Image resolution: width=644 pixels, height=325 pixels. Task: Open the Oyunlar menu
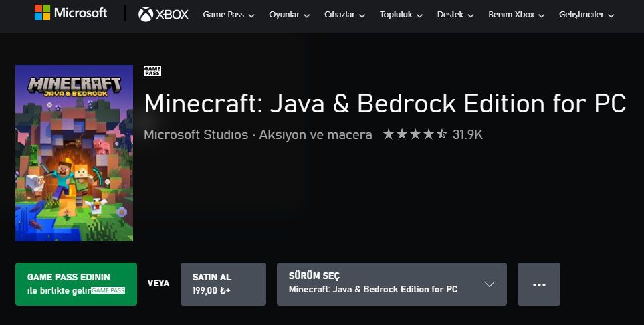[289, 15]
